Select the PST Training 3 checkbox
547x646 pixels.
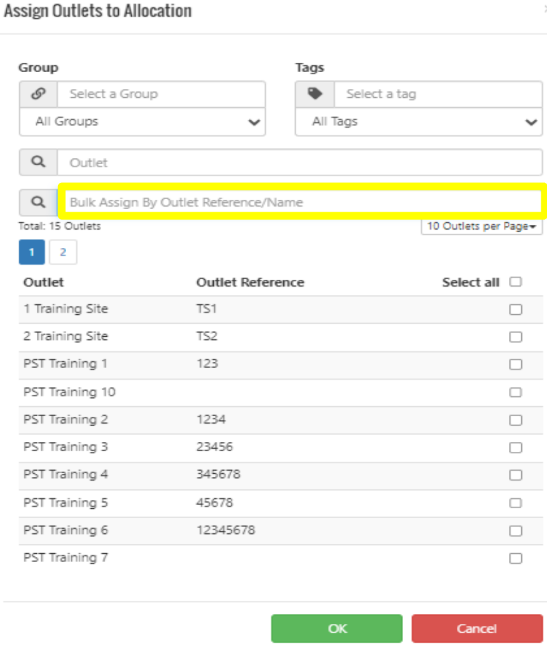click(515, 447)
